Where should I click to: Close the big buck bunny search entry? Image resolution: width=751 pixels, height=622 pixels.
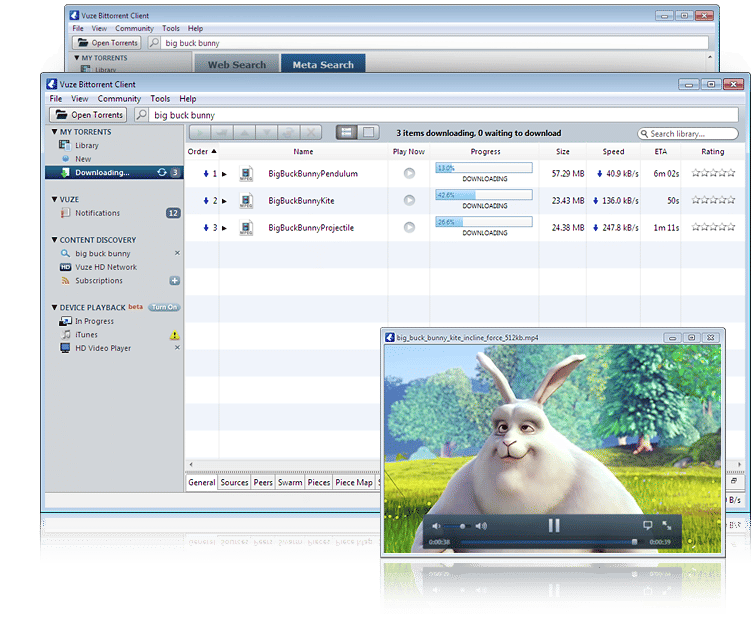tap(177, 253)
